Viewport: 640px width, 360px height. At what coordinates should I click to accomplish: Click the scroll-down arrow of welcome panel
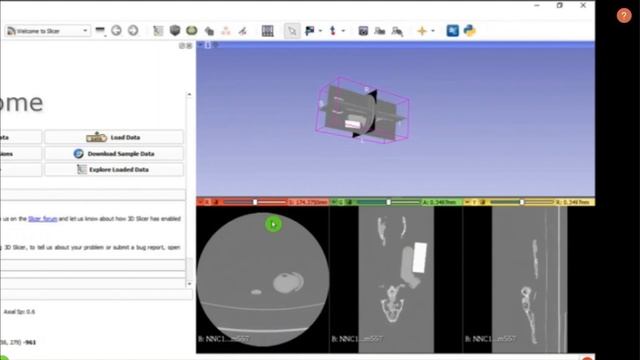pyautogui.click(x=189, y=284)
